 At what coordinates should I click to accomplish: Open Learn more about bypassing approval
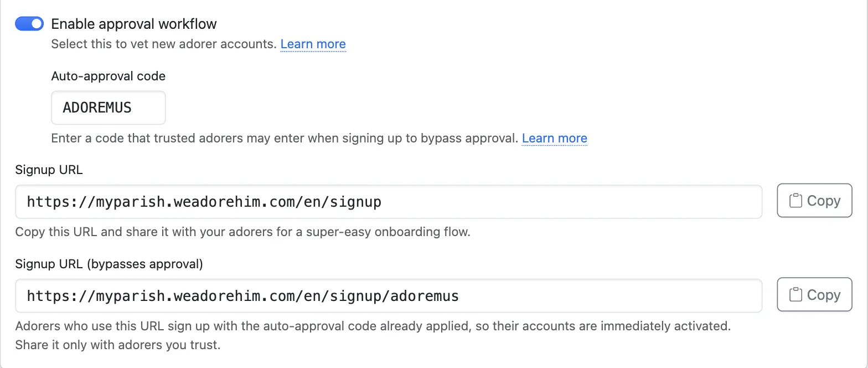pyautogui.click(x=554, y=138)
